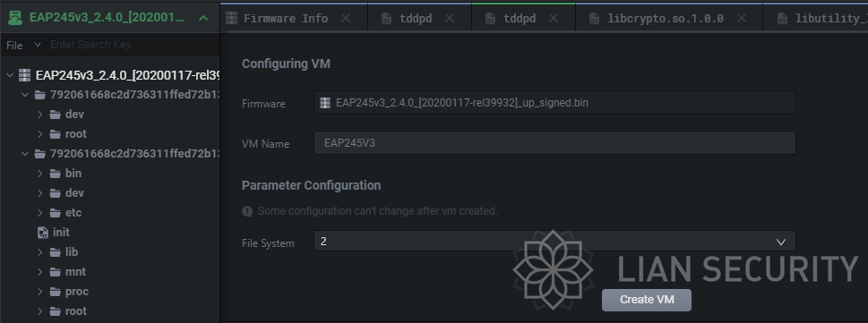The width and height of the screenshot is (868, 323).
Task: Open the File System dropdown
Action: [x=554, y=242]
